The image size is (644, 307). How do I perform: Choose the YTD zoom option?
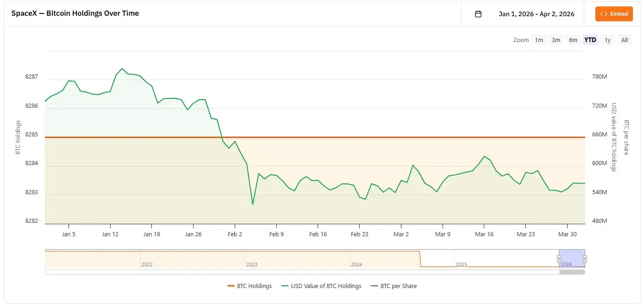coord(590,40)
